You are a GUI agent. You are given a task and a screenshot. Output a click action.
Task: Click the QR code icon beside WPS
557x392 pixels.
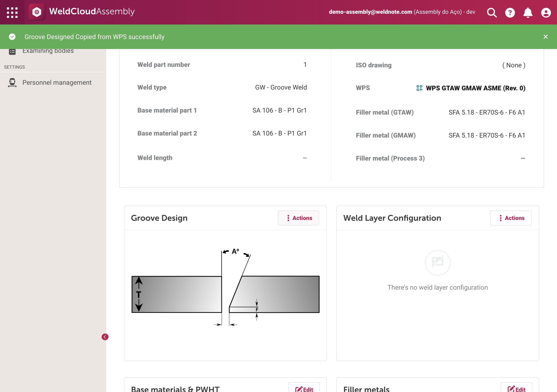(419, 88)
